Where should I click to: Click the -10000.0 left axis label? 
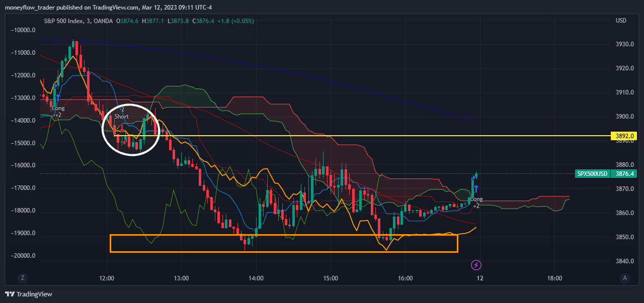pyautogui.click(x=23, y=30)
